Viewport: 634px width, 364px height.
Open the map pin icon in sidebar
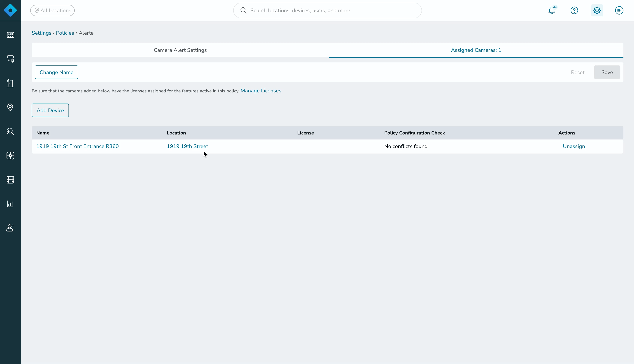(10, 107)
